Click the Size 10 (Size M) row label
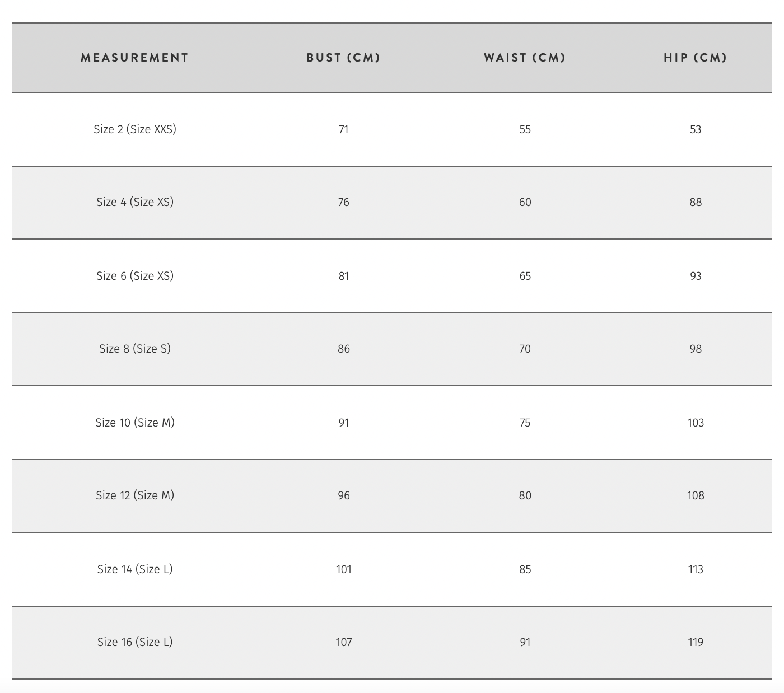Image resolution: width=784 pixels, height=693 pixels. click(x=134, y=423)
